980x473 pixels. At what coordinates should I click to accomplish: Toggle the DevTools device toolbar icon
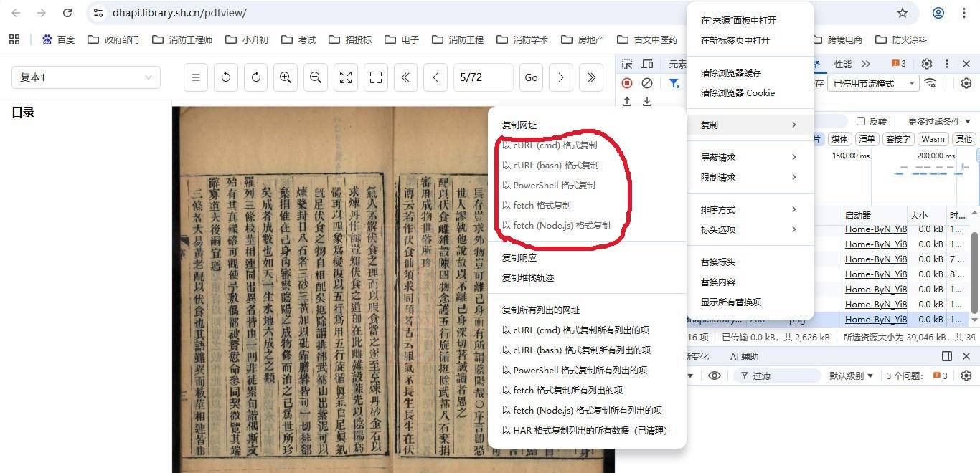coord(647,64)
